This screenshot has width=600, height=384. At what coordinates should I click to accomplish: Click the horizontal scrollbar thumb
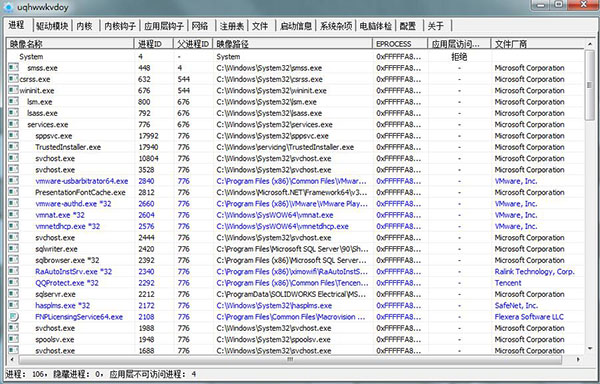tap(290, 360)
